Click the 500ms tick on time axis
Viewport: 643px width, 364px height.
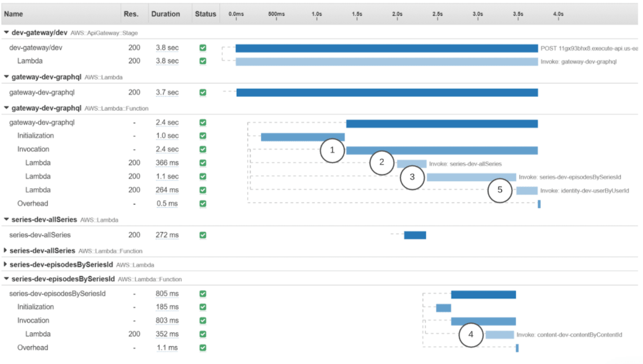276,14
